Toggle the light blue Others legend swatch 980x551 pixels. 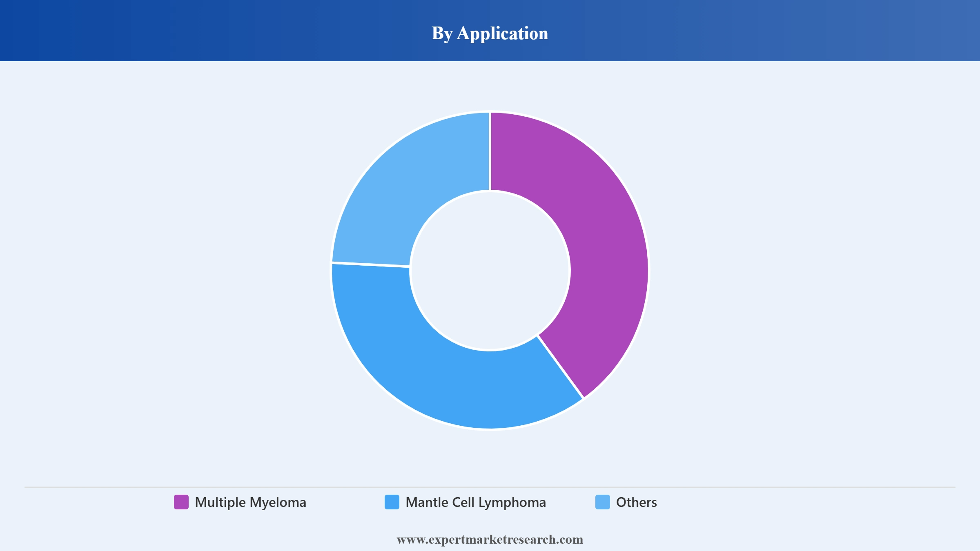(603, 502)
